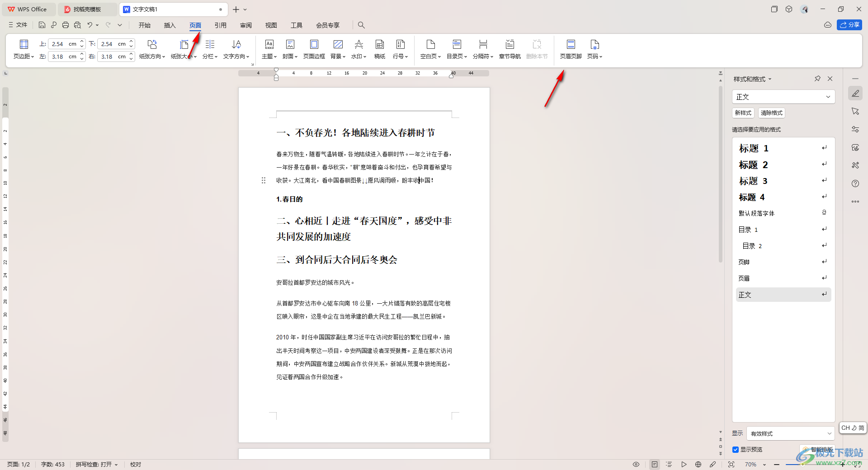
Task: Open the 主题 theme gallery
Action: point(269,49)
